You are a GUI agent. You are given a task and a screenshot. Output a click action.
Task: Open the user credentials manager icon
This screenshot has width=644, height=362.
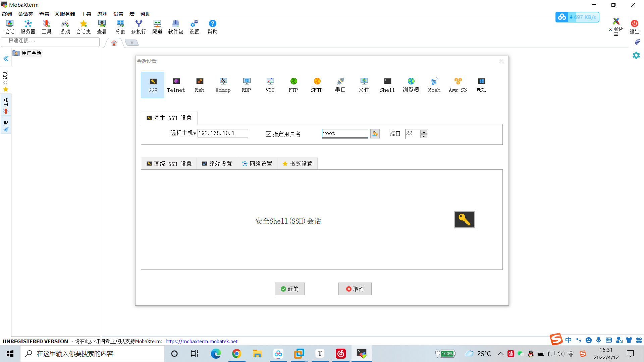[x=375, y=134]
